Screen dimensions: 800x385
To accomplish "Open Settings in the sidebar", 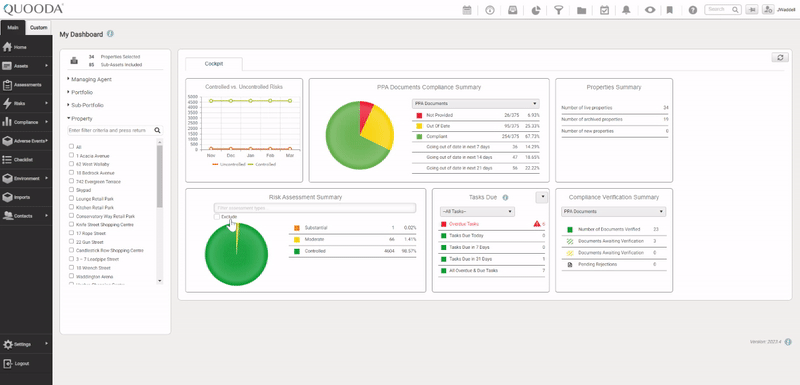I will coord(26,344).
